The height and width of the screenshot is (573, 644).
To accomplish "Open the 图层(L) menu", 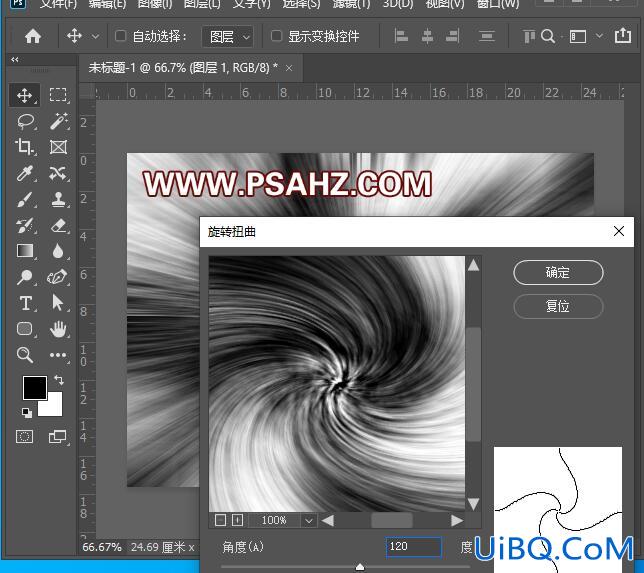I will point(202,4).
